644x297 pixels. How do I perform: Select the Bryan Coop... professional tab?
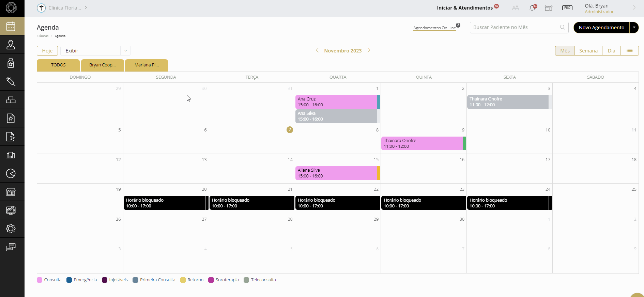tap(102, 65)
